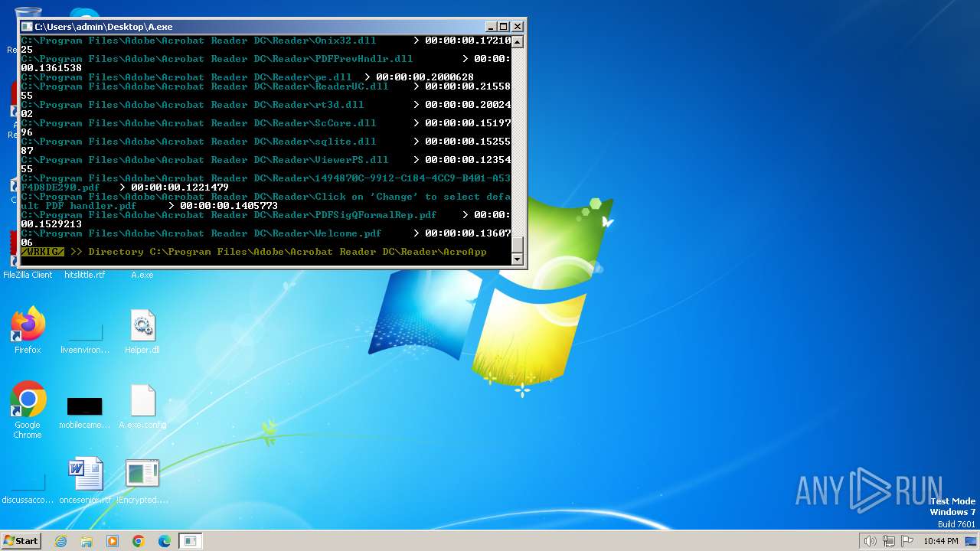Open Windows Explorer folder in taskbar
The width and height of the screenshot is (980, 551).
[87, 541]
